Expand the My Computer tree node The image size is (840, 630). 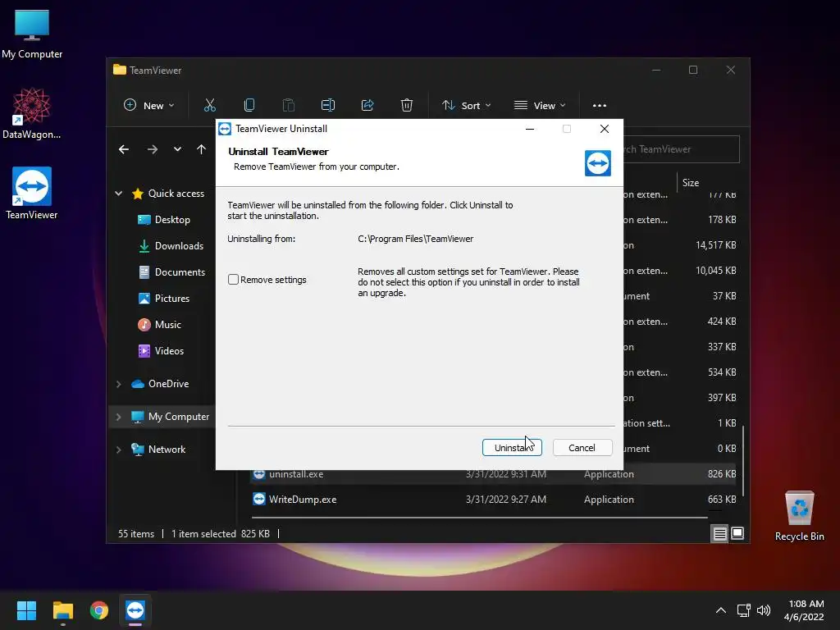(x=118, y=416)
